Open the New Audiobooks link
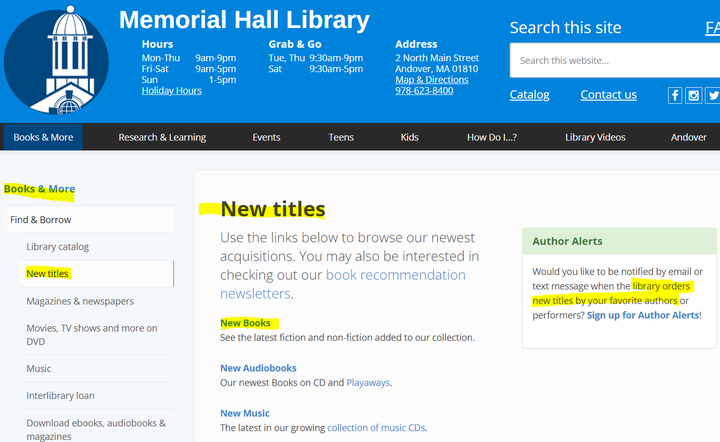The image size is (720, 442). (258, 368)
